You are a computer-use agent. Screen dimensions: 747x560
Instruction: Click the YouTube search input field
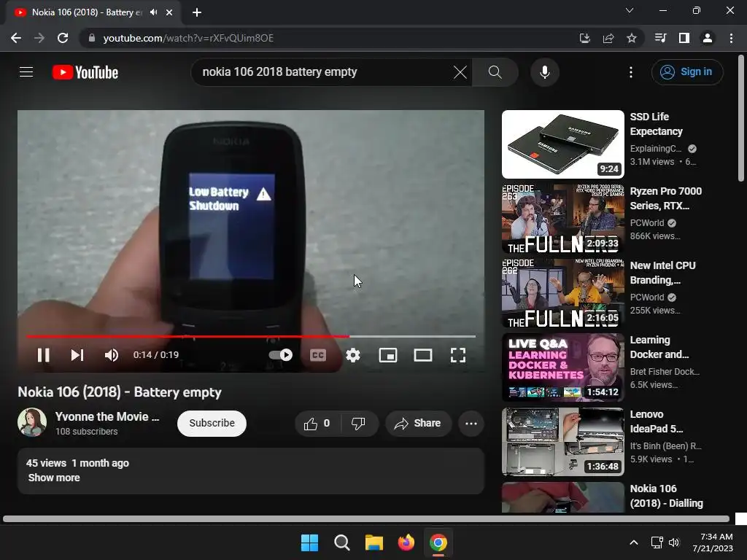(x=324, y=72)
